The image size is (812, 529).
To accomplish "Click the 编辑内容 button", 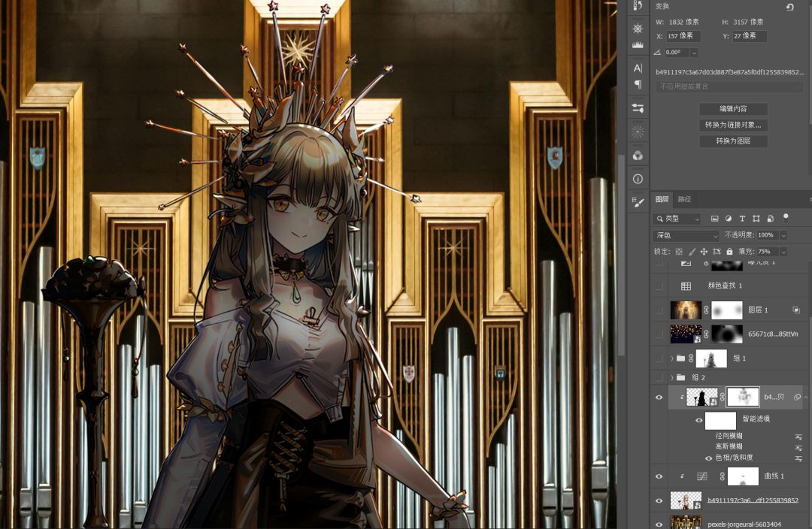I will 732,109.
